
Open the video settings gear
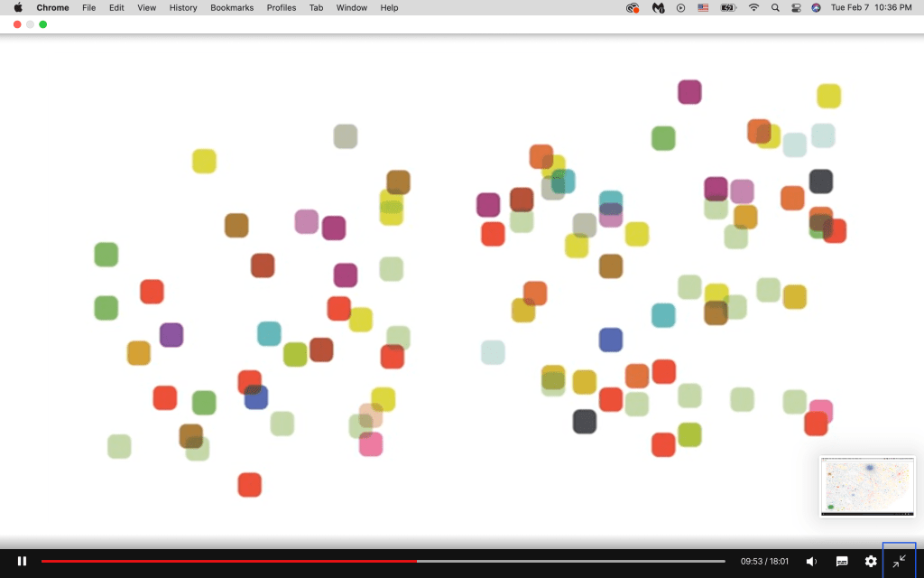871,561
